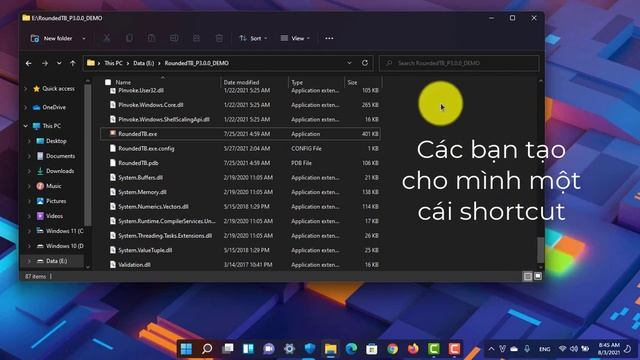Show hidden tray icons chevron
The height and width of the screenshot is (360, 640).
491,349
